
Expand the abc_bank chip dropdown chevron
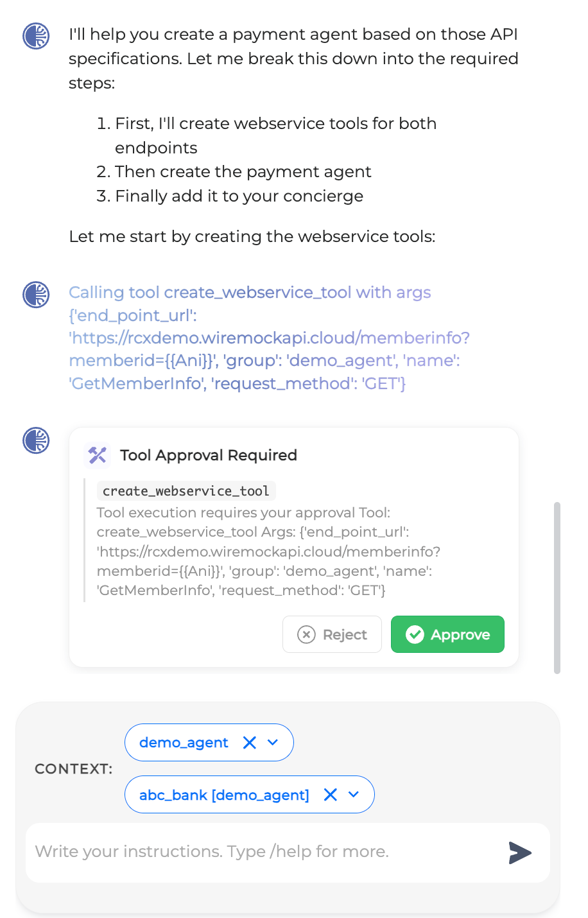(x=353, y=795)
